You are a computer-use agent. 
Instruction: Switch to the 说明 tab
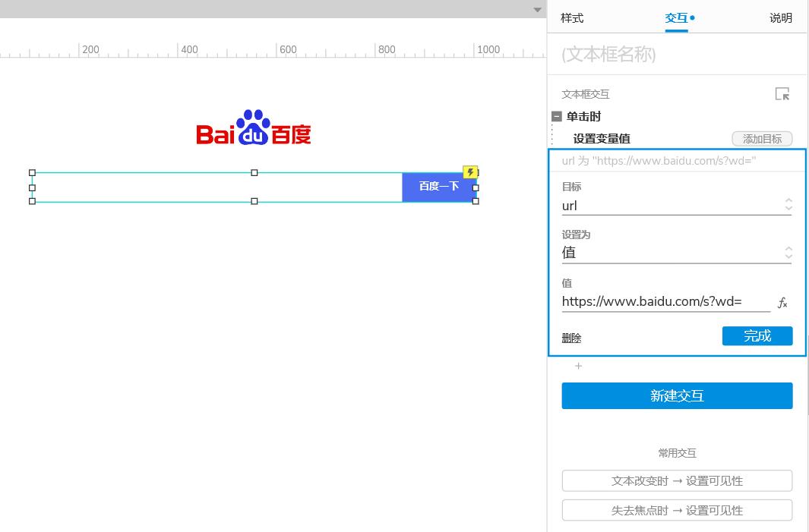tap(781, 18)
